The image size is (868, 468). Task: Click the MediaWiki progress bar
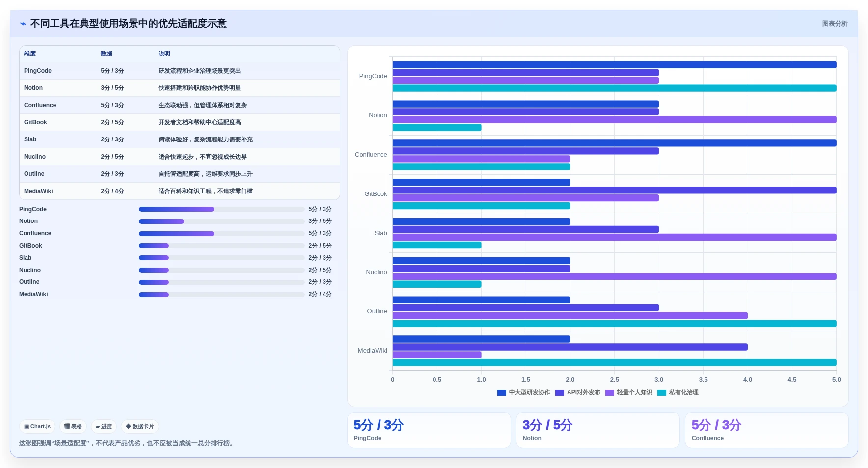(x=221, y=295)
